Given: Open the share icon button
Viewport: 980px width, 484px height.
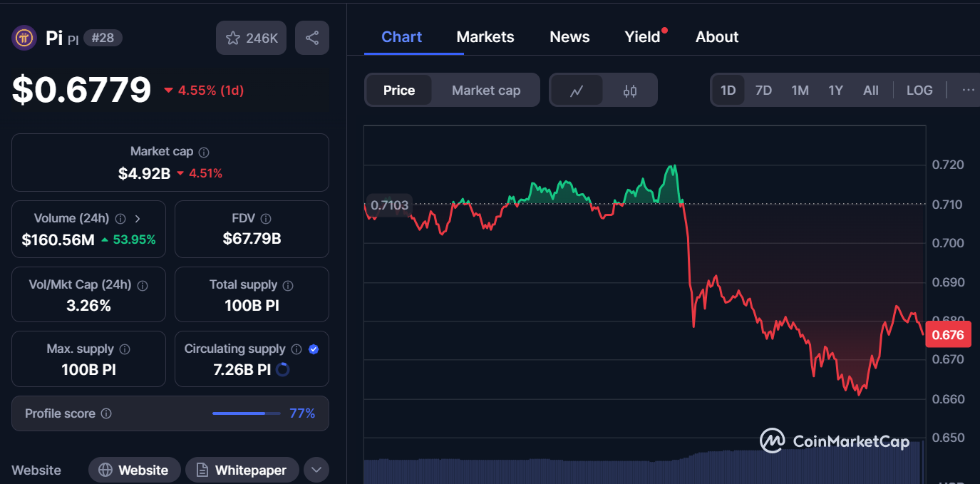Looking at the screenshot, I should (312, 38).
